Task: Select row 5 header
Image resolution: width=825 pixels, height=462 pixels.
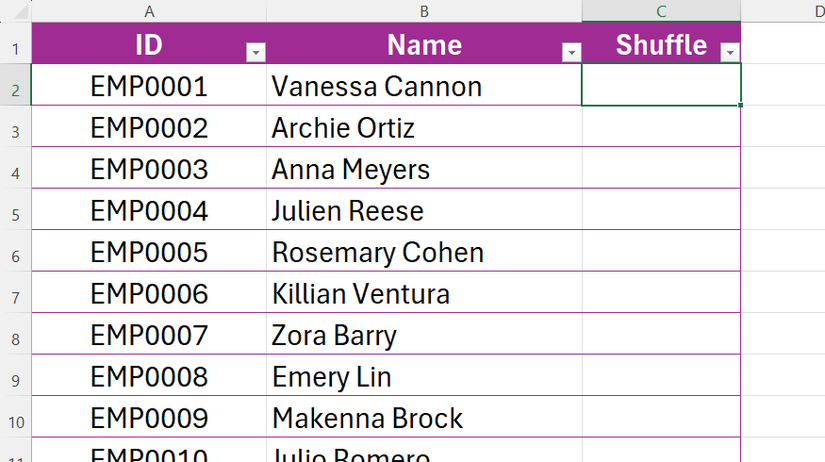Action: click(x=15, y=211)
